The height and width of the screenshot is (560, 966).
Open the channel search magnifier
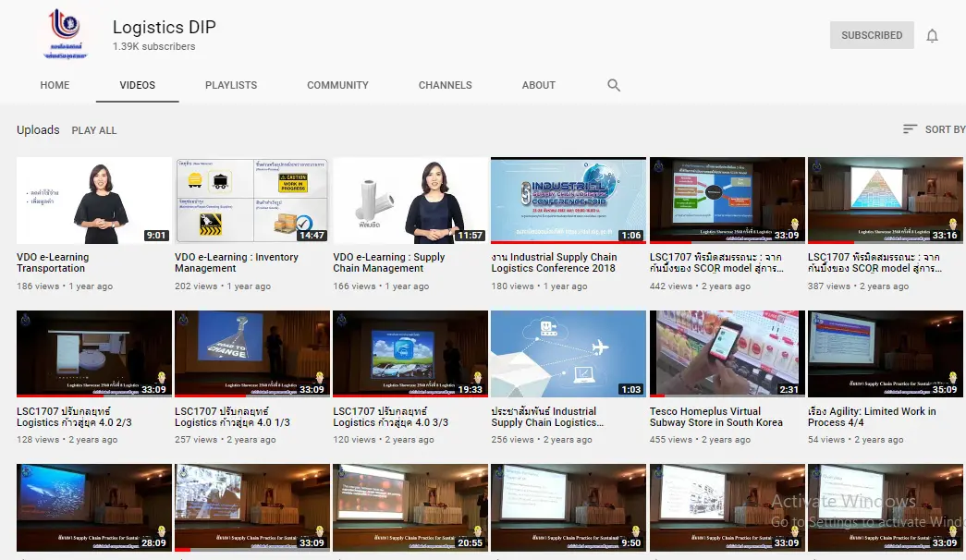click(x=614, y=84)
